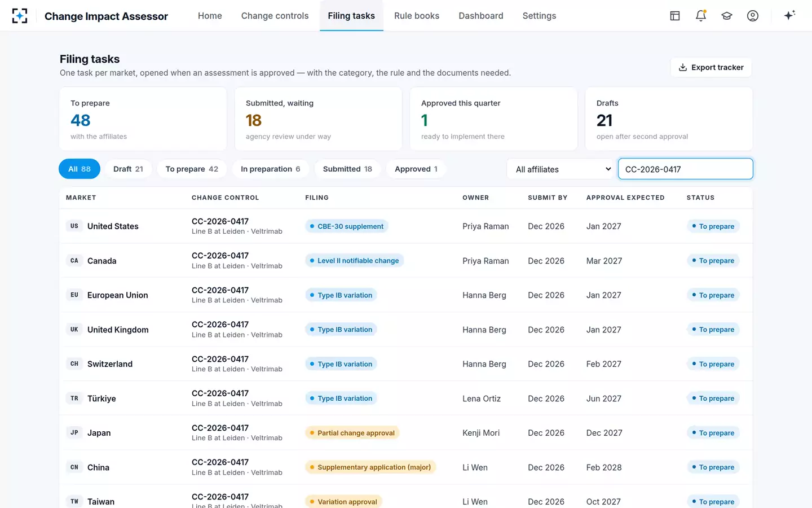Open the To prepare summary card

pyautogui.click(x=143, y=119)
